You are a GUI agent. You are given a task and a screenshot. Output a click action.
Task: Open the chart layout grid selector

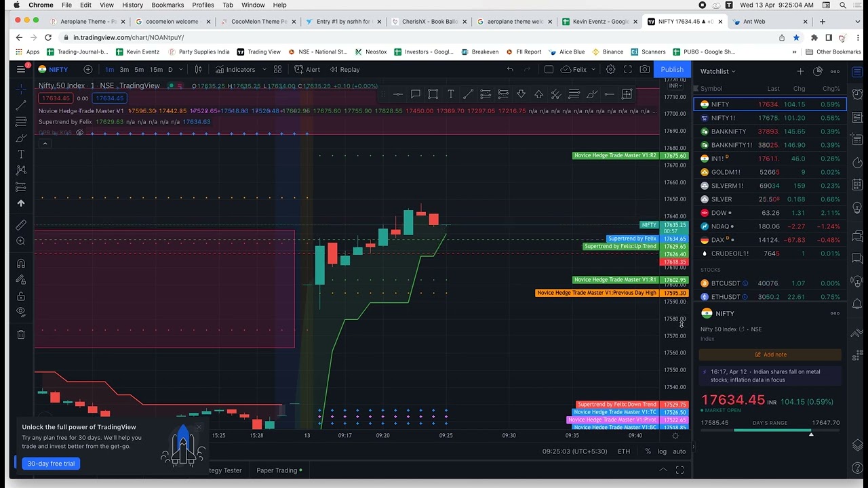(x=277, y=69)
